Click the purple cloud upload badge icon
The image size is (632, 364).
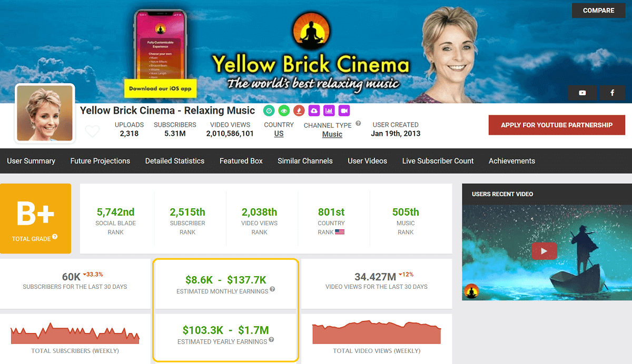(314, 110)
